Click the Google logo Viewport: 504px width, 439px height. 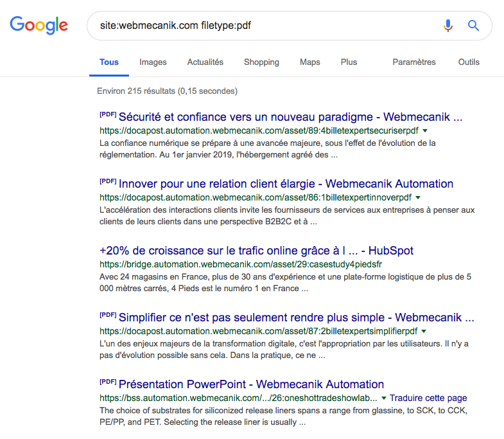tap(39, 25)
